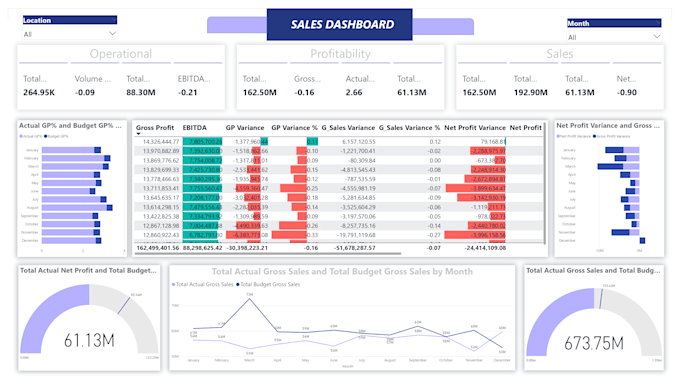680x390 pixels.
Task: Click the Total Actual Gross Sales gauge title
Action: [593, 270]
